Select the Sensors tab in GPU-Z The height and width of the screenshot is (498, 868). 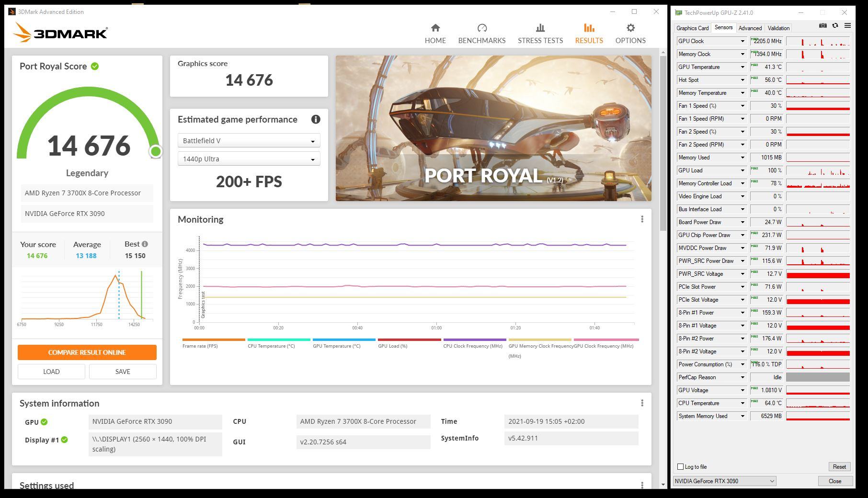point(723,27)
